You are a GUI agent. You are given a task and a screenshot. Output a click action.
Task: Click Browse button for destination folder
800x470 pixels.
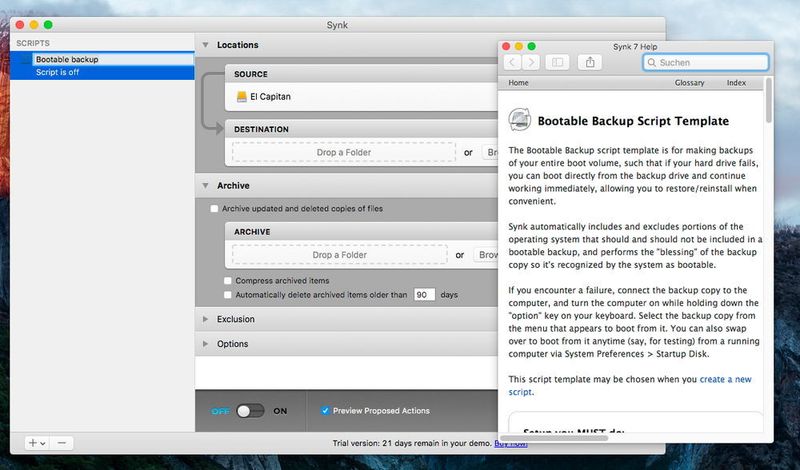pos(490,152)
